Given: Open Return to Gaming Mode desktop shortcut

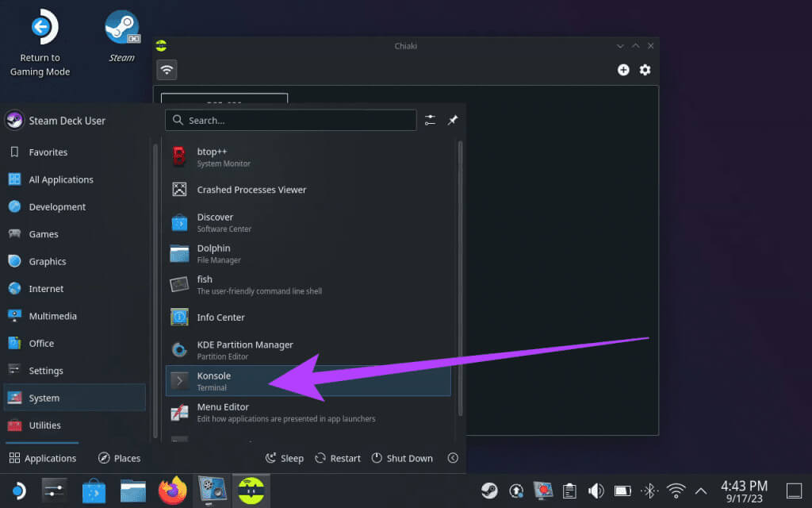Looking at the screenshot, I should [x=40, y=43].
